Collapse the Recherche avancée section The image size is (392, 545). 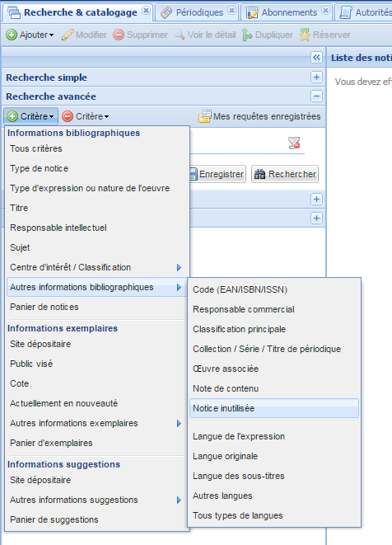(x=316, y=96)
